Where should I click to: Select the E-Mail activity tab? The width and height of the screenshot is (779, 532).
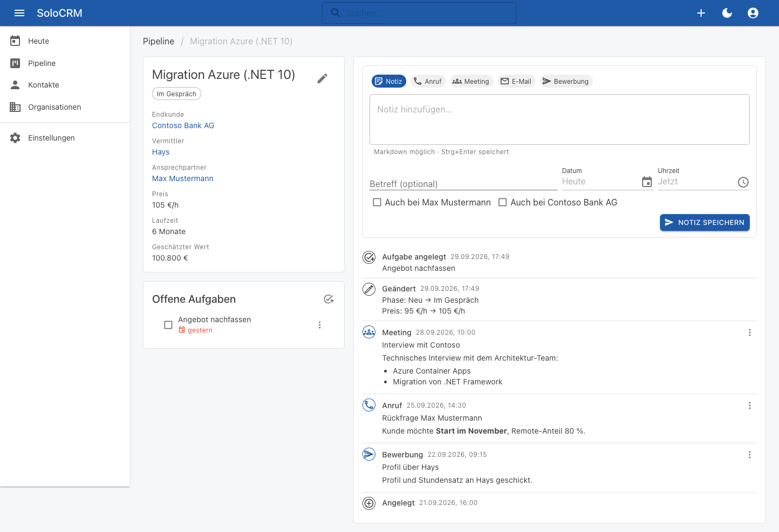(x=516, y=81)
